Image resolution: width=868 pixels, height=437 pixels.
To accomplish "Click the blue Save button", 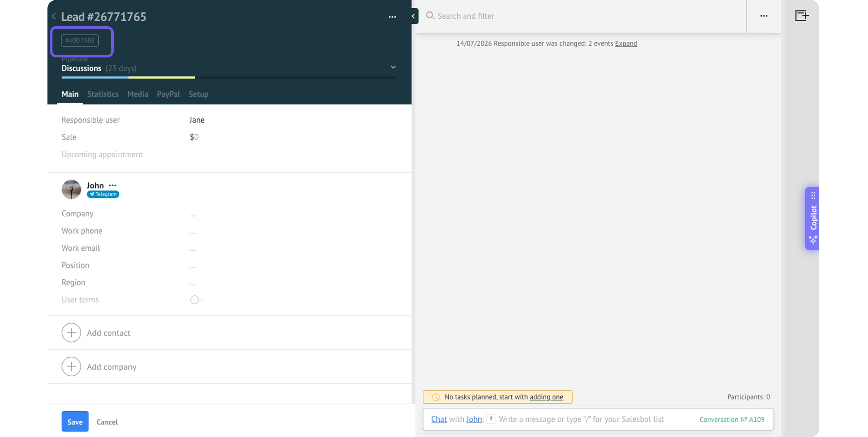I will (x=75, y=421).
